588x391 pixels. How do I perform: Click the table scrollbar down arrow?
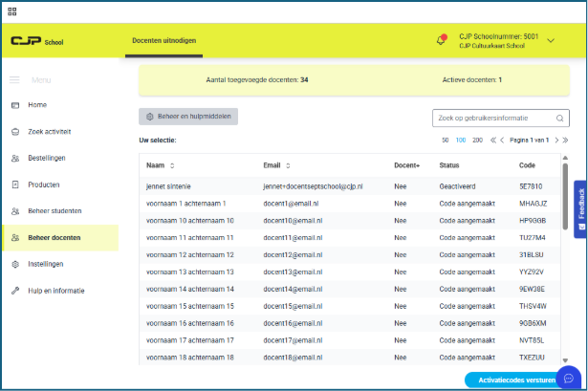click(x=565, y=360)
